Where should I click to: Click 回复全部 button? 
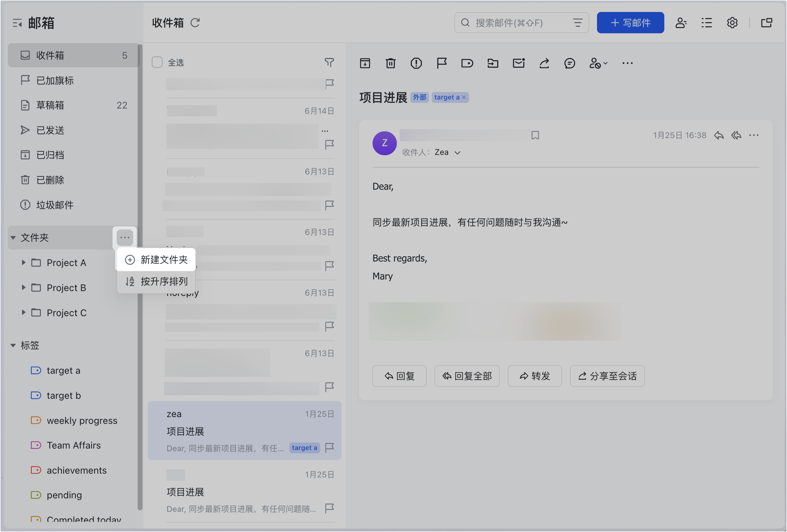click(x=467, y=376)
